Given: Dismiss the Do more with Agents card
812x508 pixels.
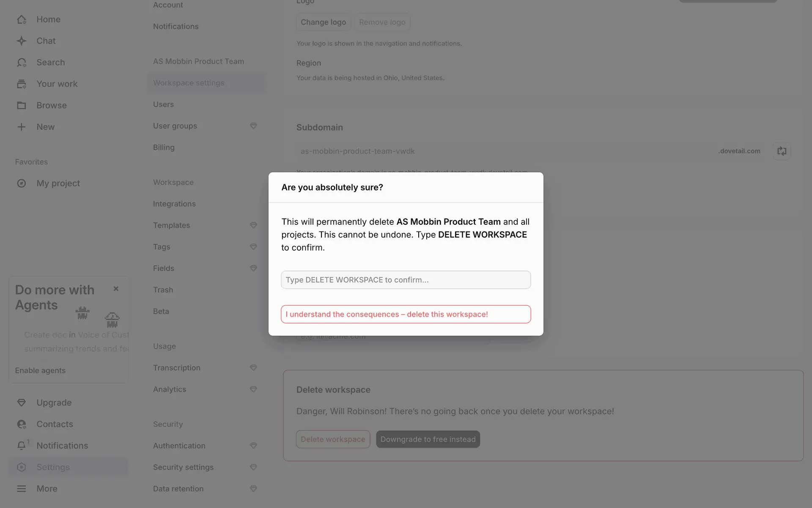Looking at the screenshot, I should pos(116,289).
